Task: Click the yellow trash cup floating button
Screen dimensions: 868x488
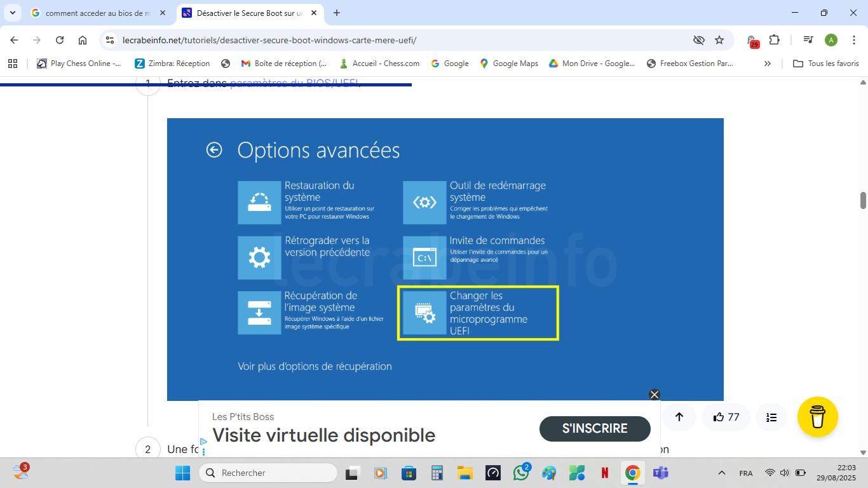Action: 817,417
